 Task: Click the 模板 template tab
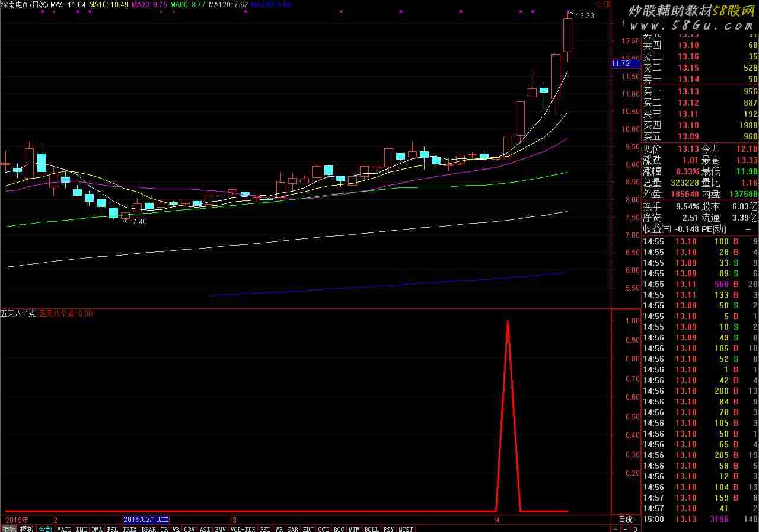(x=27, y=528)
